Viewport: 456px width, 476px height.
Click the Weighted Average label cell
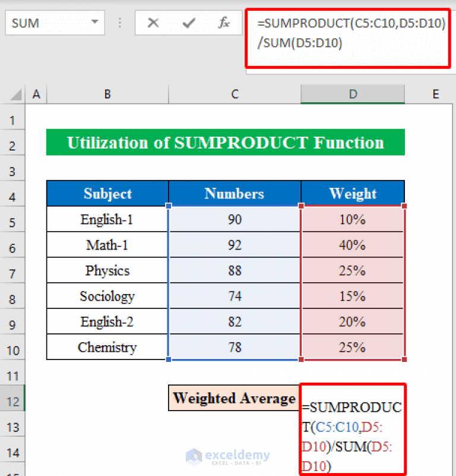pos(234,398)
